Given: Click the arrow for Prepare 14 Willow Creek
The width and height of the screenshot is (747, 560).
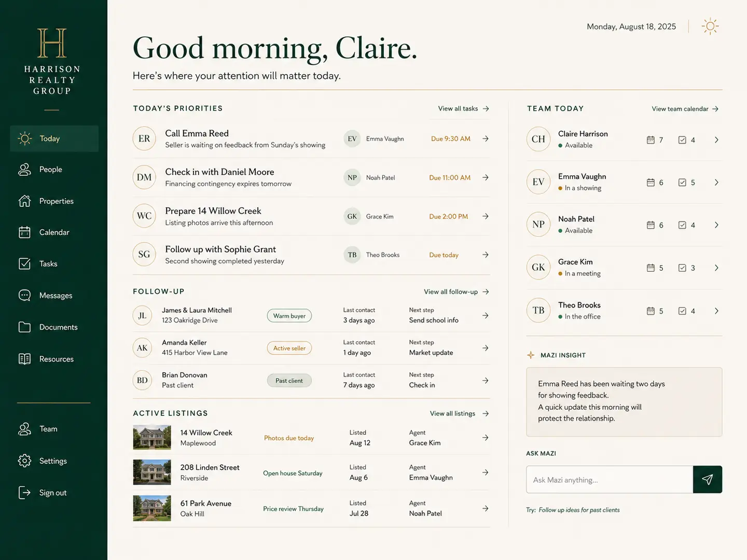Looking at the screenshot, I should coord(486,216).
